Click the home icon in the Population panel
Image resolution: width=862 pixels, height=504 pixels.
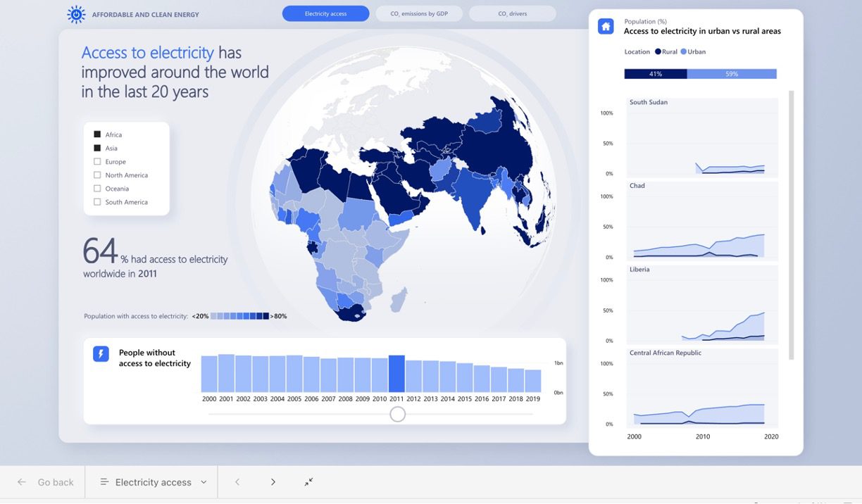[x=606, y=27]
